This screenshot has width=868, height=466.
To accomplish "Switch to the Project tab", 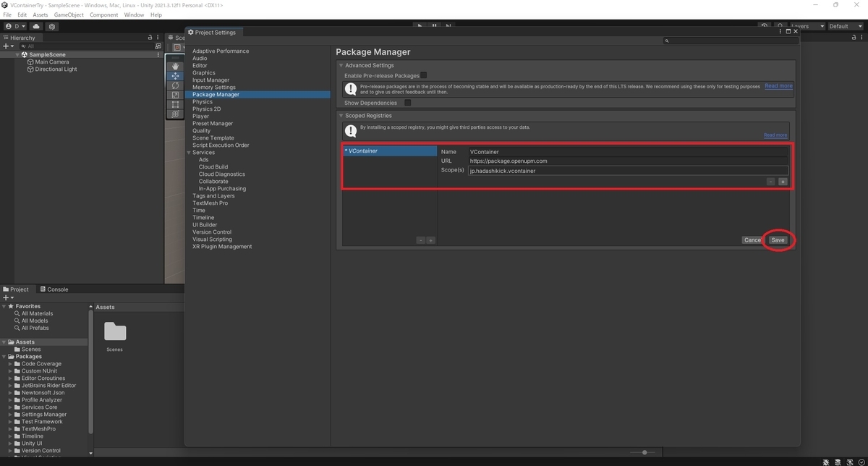I will tap(16, 289).
